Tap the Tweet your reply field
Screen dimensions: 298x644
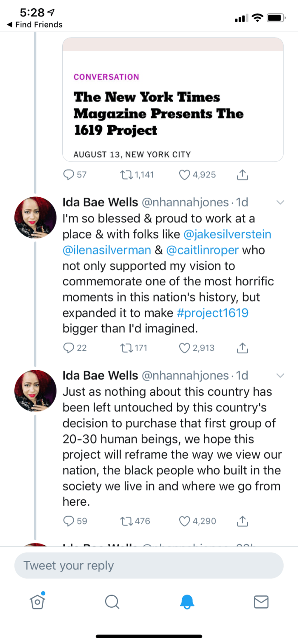click(x=149, y=565)
